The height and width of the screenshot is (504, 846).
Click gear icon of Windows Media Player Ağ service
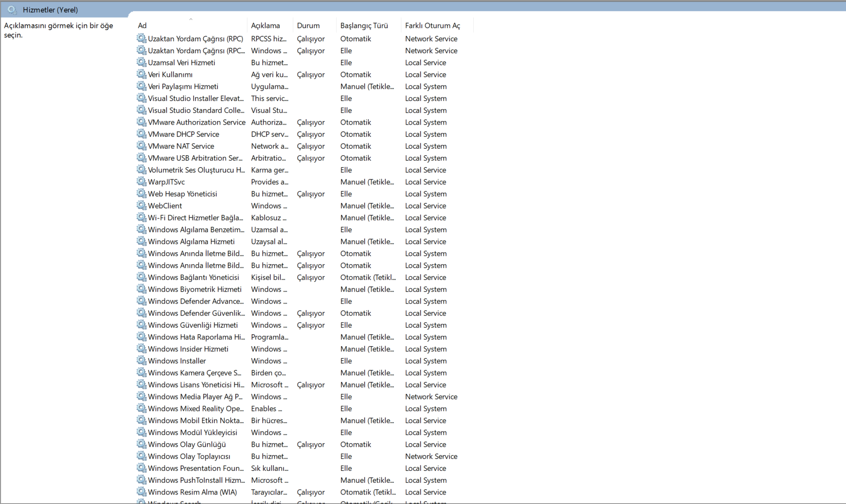(141, 396)
